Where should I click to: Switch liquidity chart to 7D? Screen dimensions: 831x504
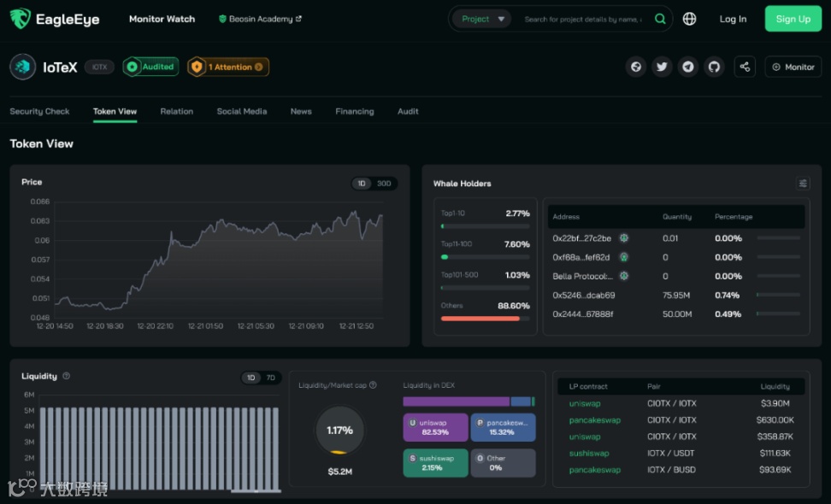click(x=271, y=378)
